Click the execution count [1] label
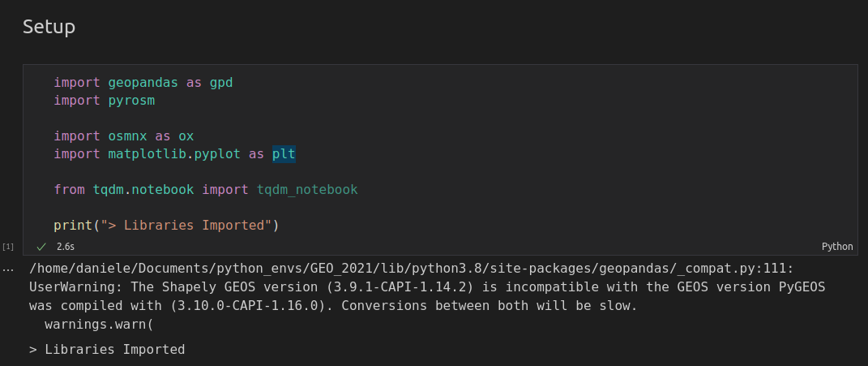 pyautogui.click(x=8, y=246)
